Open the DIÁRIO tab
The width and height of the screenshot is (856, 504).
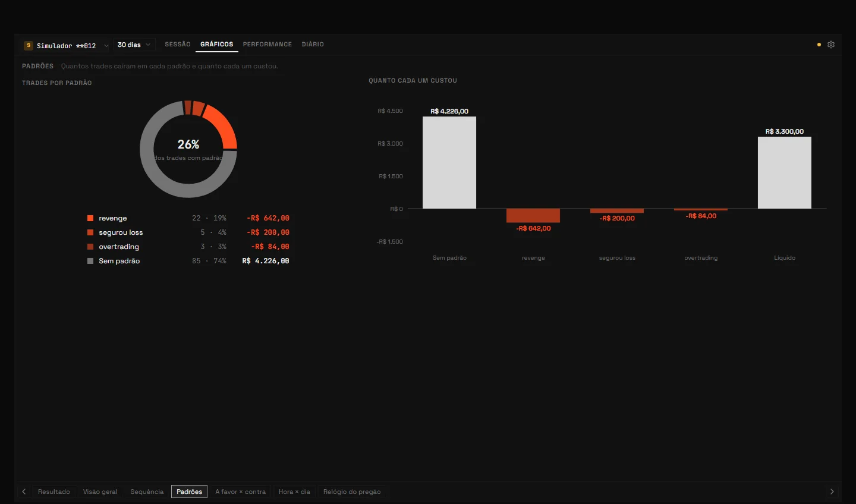point(313,45)
